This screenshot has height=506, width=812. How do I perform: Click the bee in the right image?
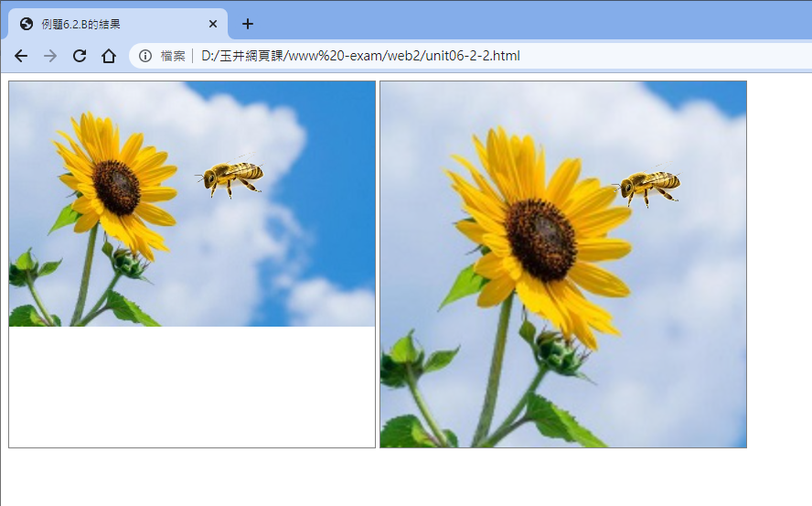(x=649, y=187)
